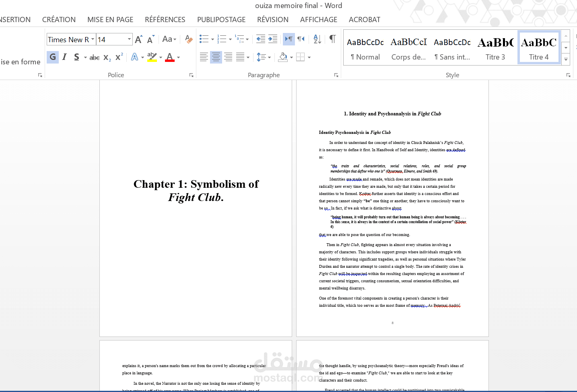
Task: Open the AFFICHAGE tab
Action: coord(319,20)
